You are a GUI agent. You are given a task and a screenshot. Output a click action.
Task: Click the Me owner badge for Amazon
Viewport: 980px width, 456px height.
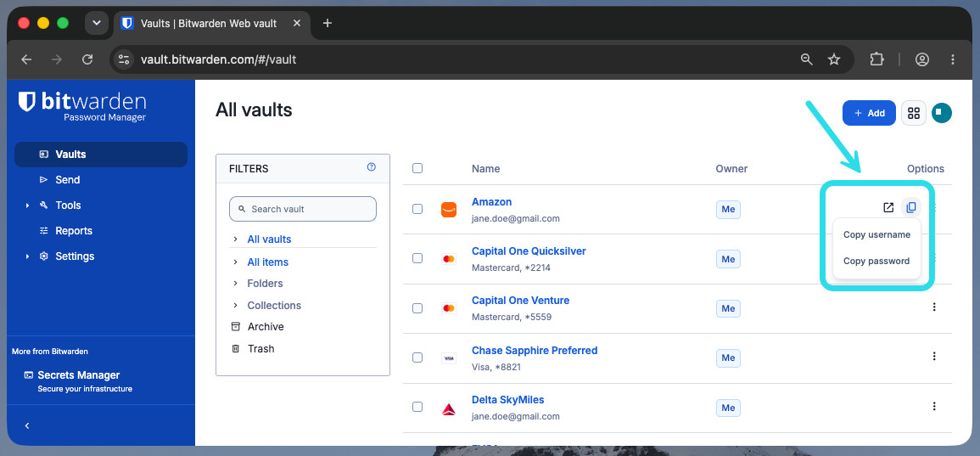coord(728,210)
